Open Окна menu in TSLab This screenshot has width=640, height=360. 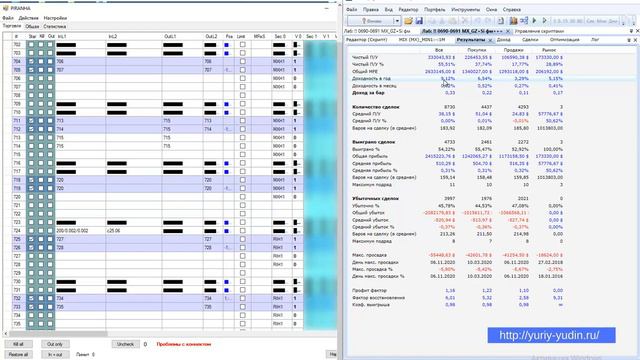(x=491, y=9)
